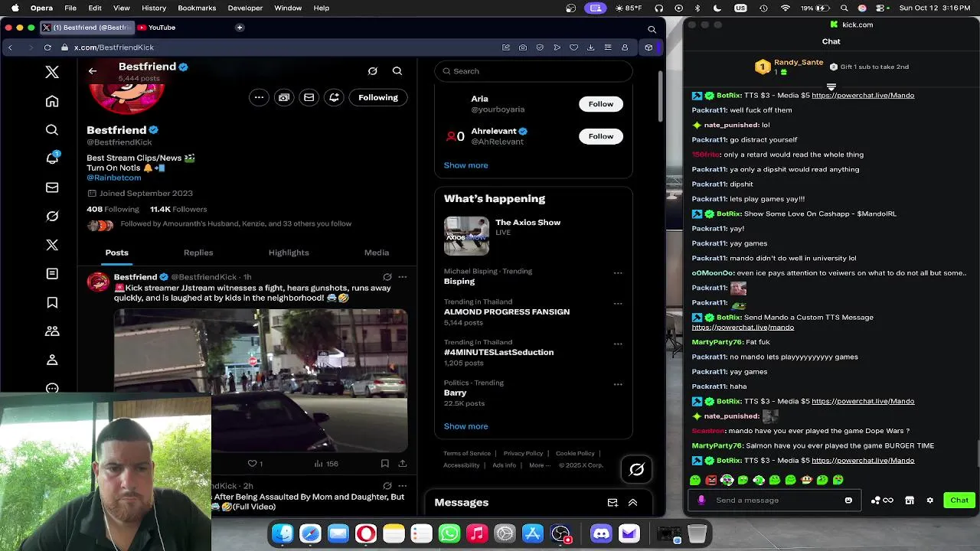Reload the x.com page
980x551 pixels.
point(47,47)
